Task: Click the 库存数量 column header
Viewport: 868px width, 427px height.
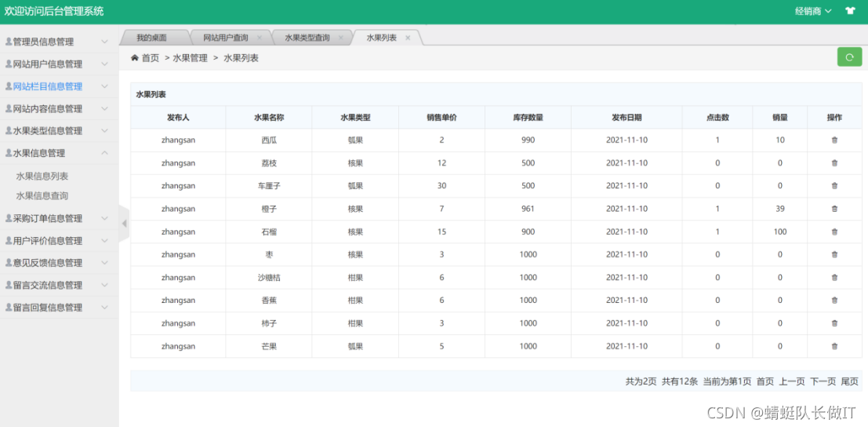Action: [x=528, y=118]
